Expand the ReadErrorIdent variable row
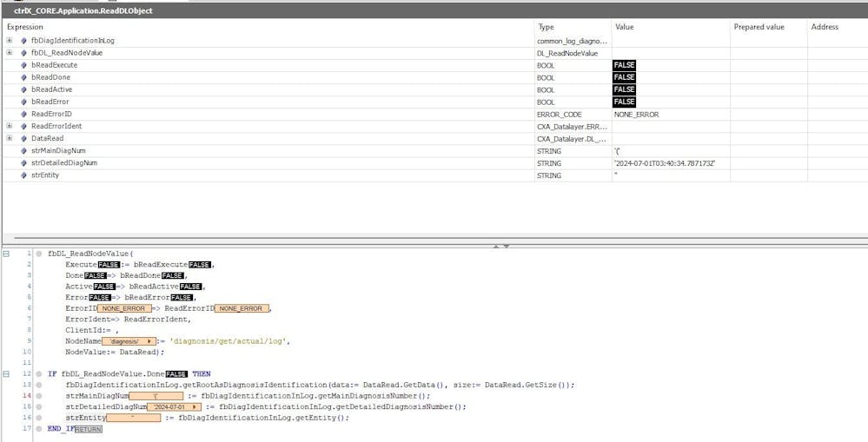Viewport: 868px width, 442px height. pyautogui.click(x=10, y=126)
